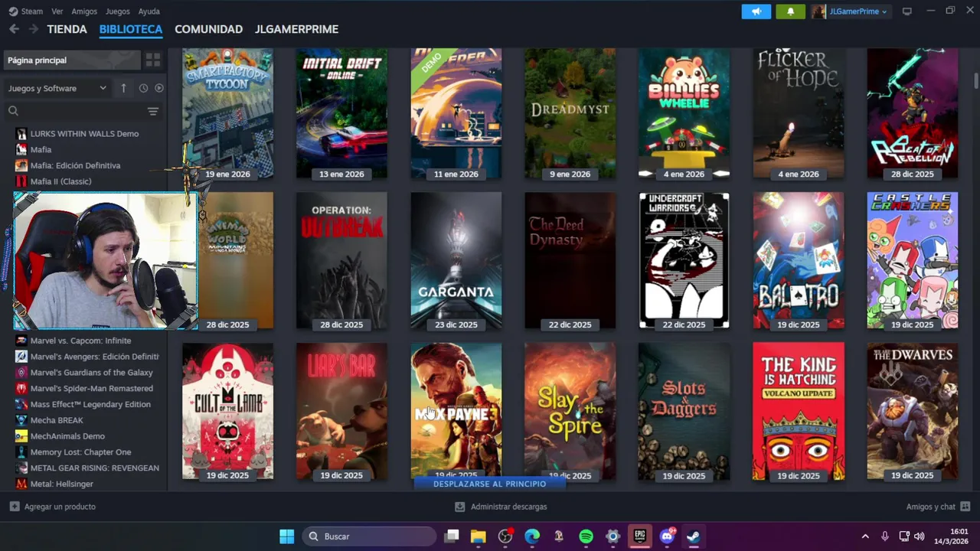Open the Initial Drift Online cover

click(x=341, y=114)
